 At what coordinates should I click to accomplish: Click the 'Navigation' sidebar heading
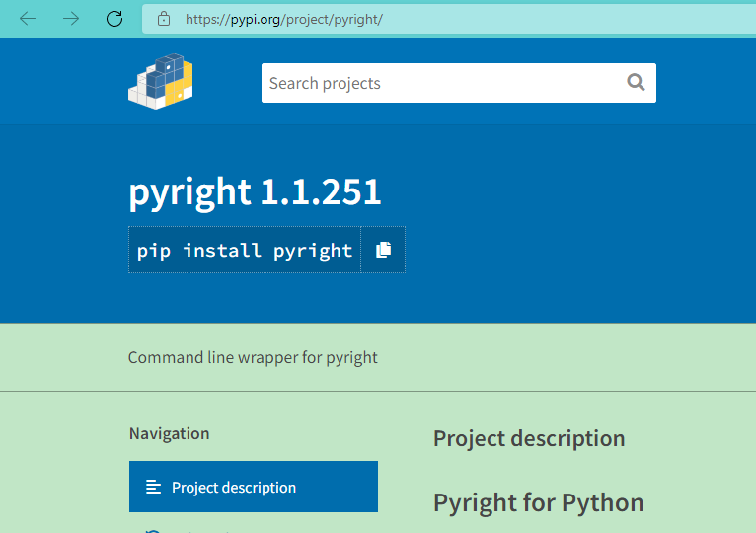point(169,433)
